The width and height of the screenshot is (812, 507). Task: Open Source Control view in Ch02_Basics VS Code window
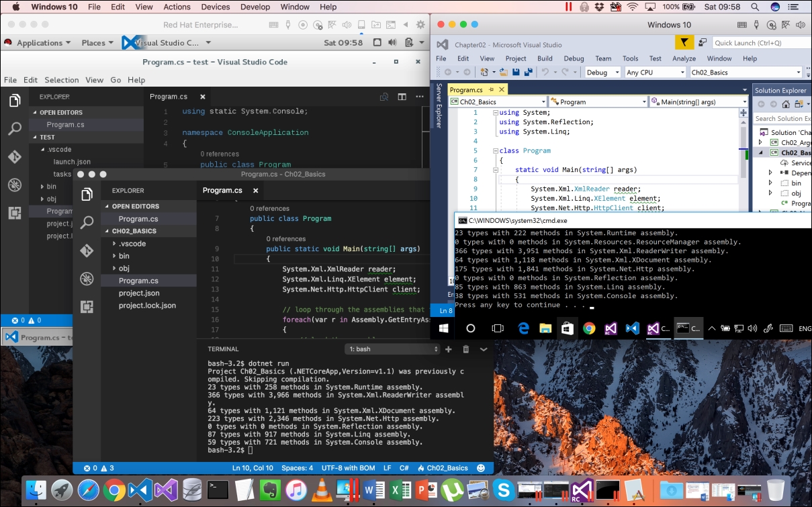click(87, 250)
